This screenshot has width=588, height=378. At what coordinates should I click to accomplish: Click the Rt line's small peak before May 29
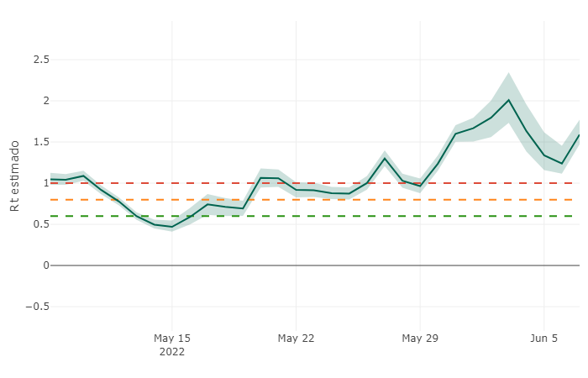(385, 159)
